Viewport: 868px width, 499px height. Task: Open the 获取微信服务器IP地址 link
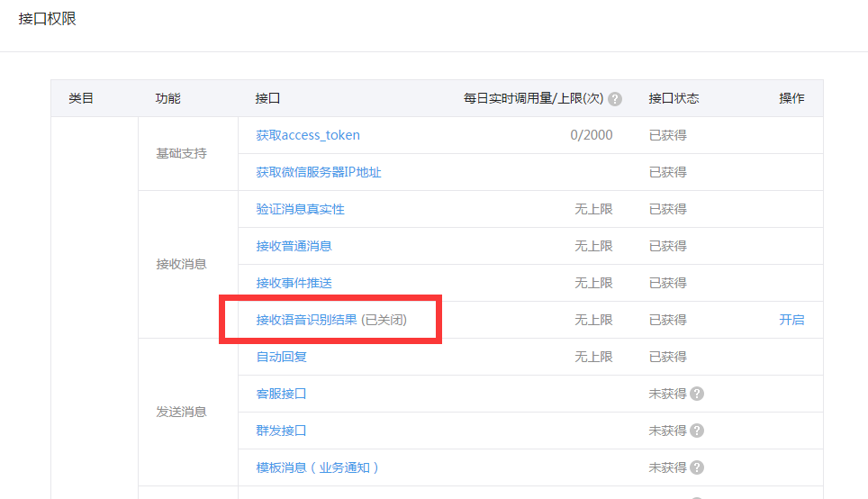point(319,172)
